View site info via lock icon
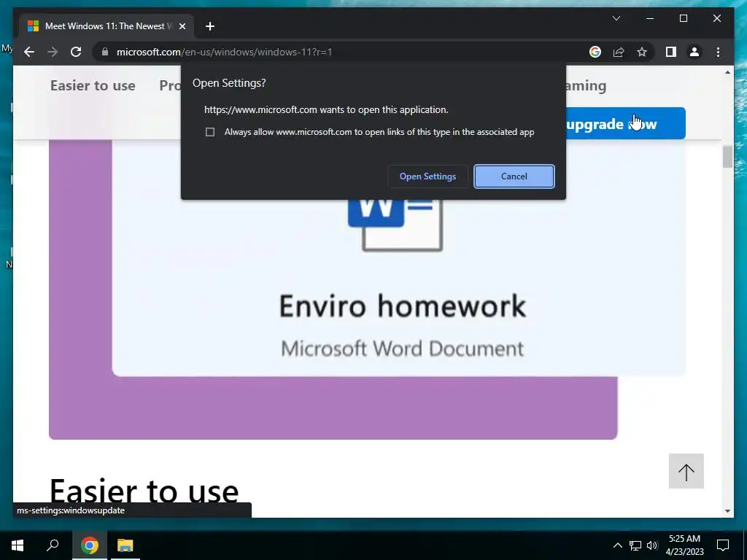The width and height of the screenshot is (747, 560). pos(105,52)
